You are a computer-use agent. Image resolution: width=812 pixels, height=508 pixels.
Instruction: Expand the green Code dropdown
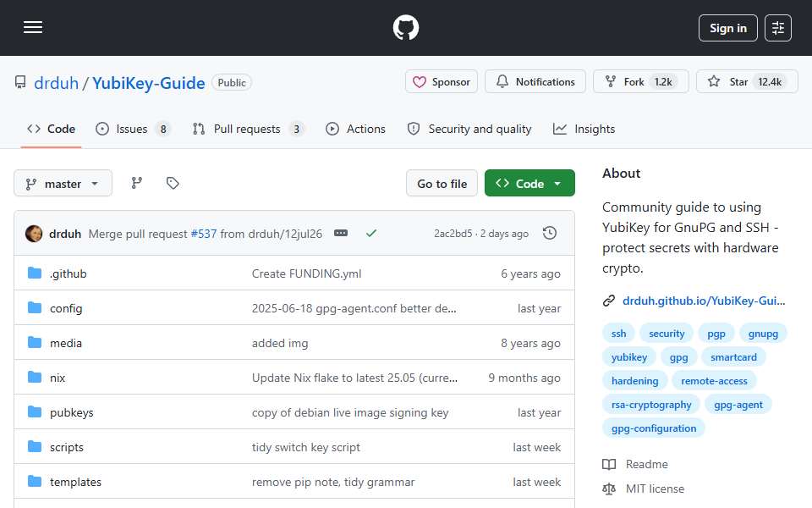pyautogui.click(x=529, y=184)
